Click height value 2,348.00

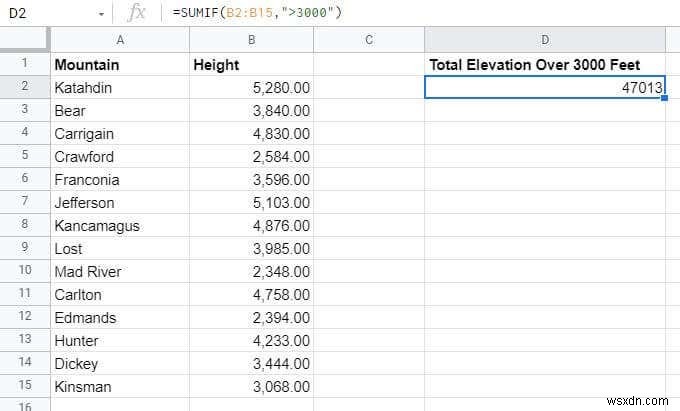252,271
